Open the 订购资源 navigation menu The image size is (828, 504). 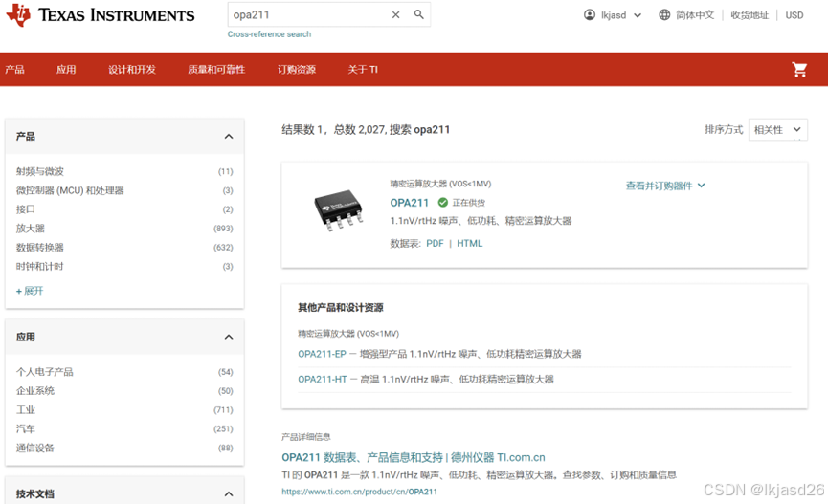[297, 69]
